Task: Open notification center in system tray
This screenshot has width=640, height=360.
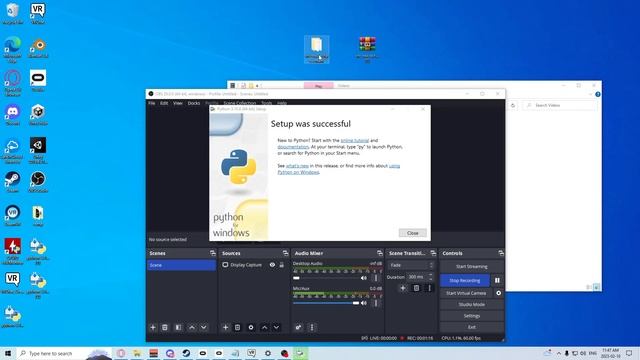Action: click(629, 353)
